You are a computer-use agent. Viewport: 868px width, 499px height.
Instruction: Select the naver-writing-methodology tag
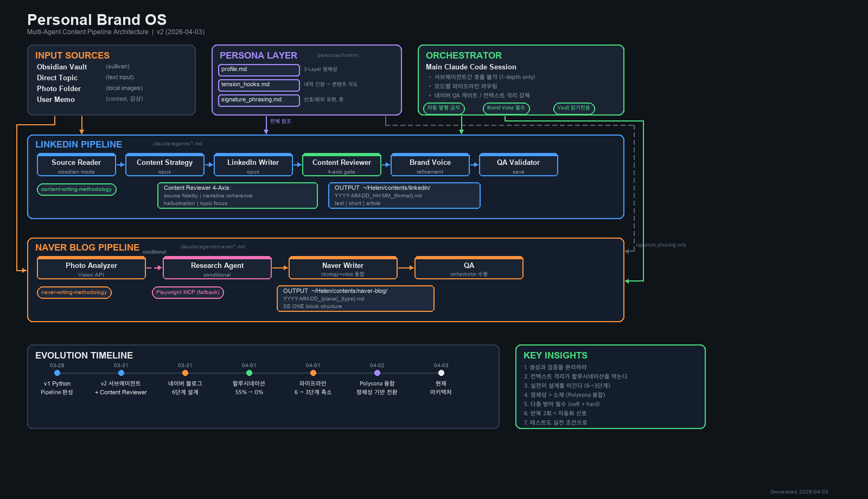pyautogui.click(x=74, y=292)
